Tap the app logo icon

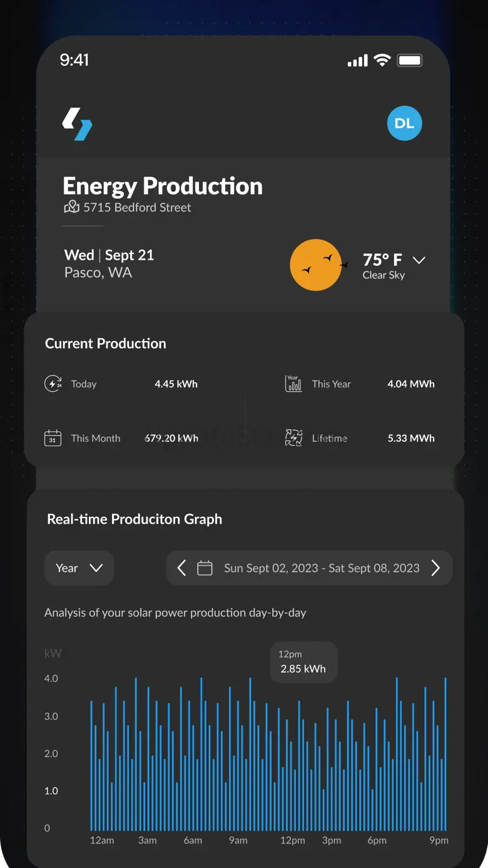[x=77, y=124]
